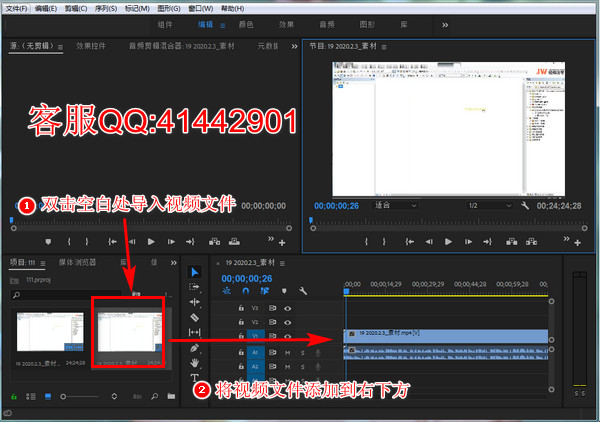Click Extract button in Program monitor
The width and height of the screenshot is (600, 422).
click(531, 242)
